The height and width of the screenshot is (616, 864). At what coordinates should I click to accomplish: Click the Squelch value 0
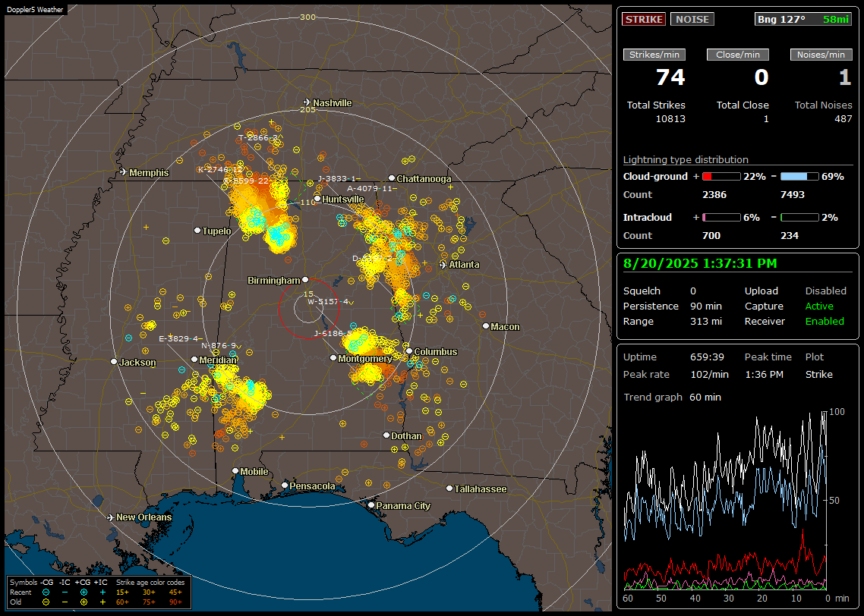[693, 291]
